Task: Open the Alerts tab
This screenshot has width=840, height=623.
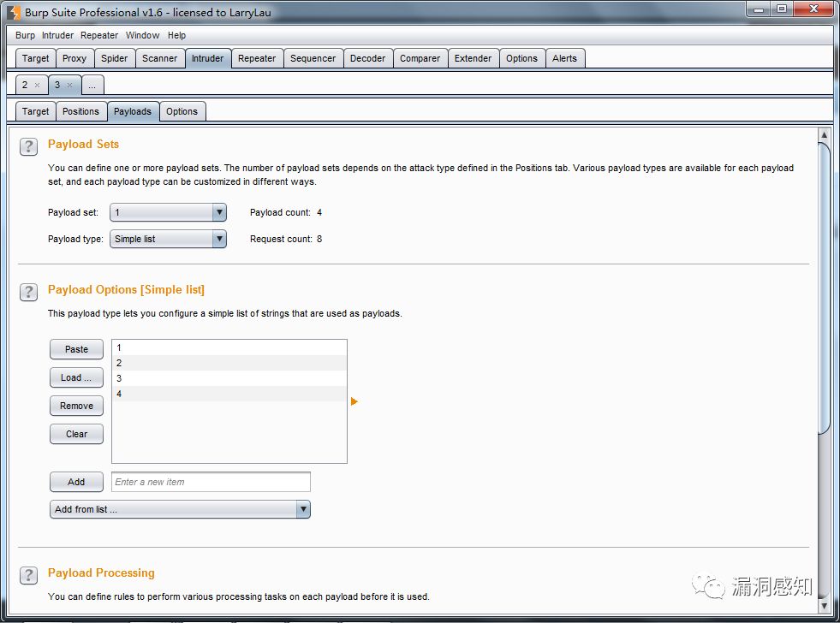Action: 564,58
